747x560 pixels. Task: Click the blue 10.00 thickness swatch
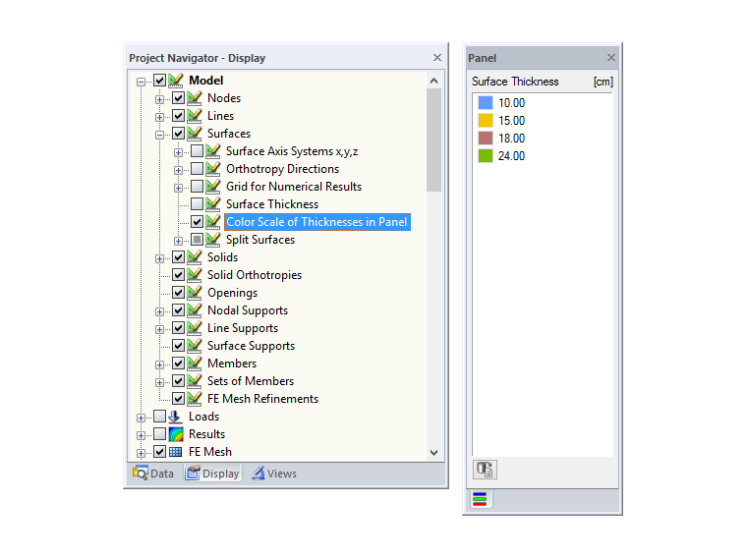[x=485, y=102]
